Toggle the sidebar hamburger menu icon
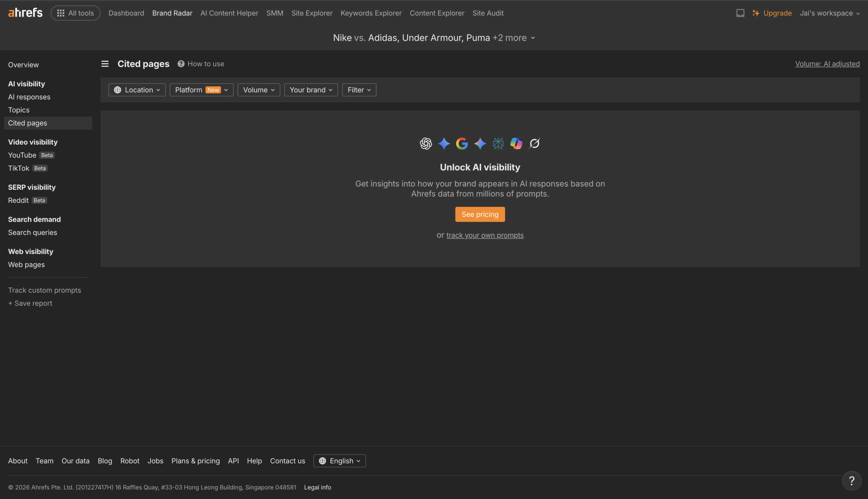The width and height of the screenshot is (868, 499). point(105,64)
